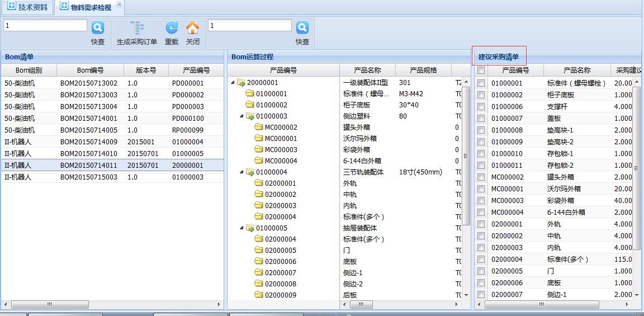Collapse the 20000001 root tree node
The height and width of the screenshot is (316, 644).
click(x=233, y=83)
